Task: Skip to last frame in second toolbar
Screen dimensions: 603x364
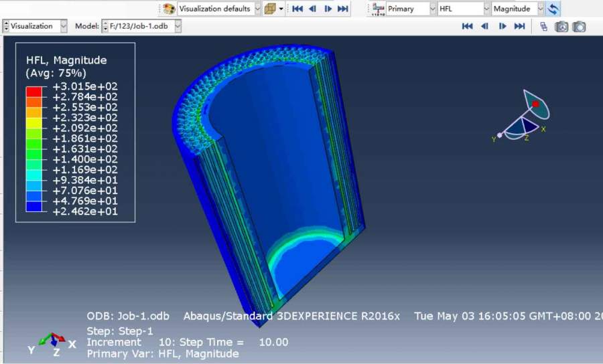Action: click(x=519, y=26)
